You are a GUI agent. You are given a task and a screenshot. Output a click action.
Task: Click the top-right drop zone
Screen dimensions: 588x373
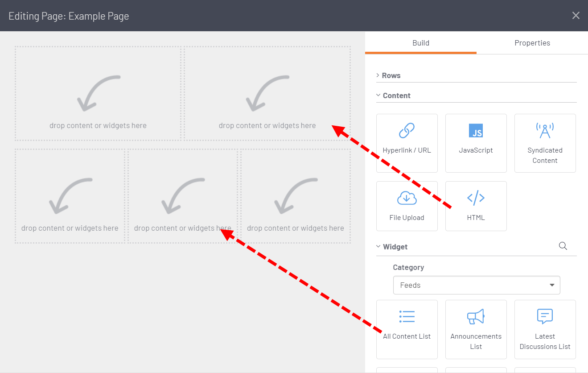[267, 93]
